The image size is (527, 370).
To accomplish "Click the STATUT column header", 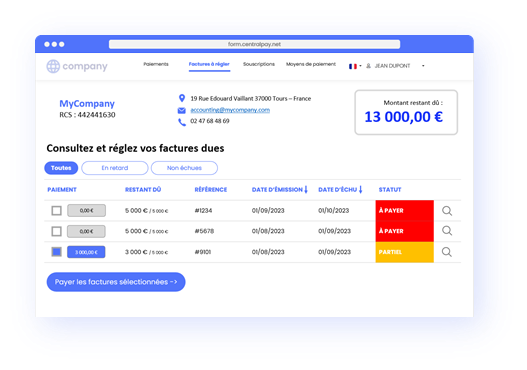I will tap(390, 190).
